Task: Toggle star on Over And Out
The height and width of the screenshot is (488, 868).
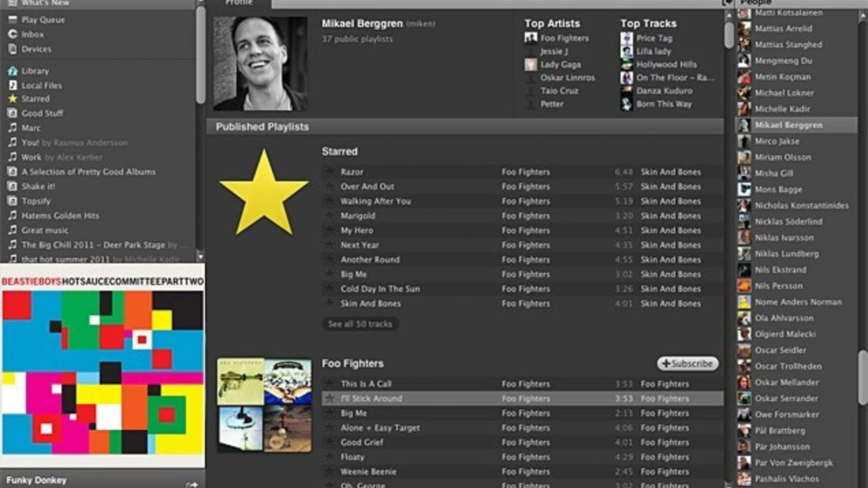Action: point(330,186)
